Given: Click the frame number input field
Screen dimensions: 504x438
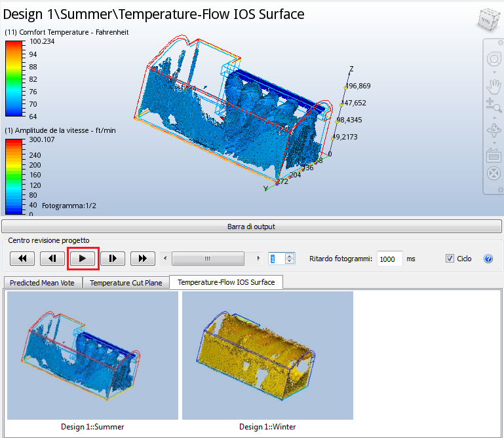Looking at the screenshot, I should click(x=277, y=259).
